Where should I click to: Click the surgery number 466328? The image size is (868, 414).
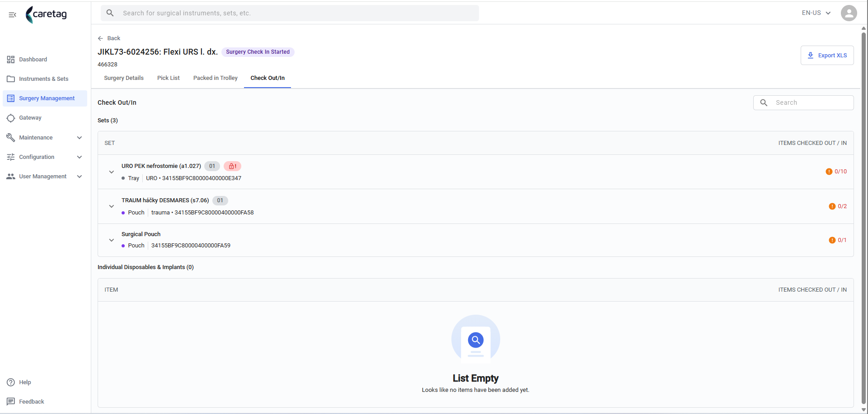[x=108, y=65]
